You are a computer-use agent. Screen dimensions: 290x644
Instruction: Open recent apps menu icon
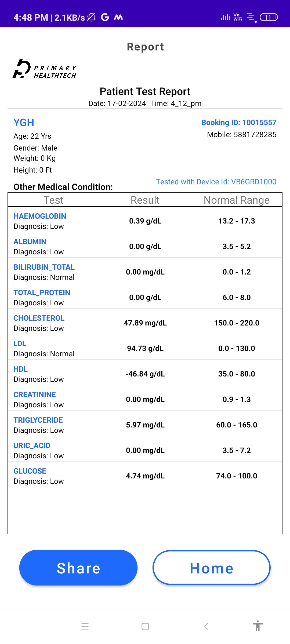pyautogui.click(x=85, y=627)
